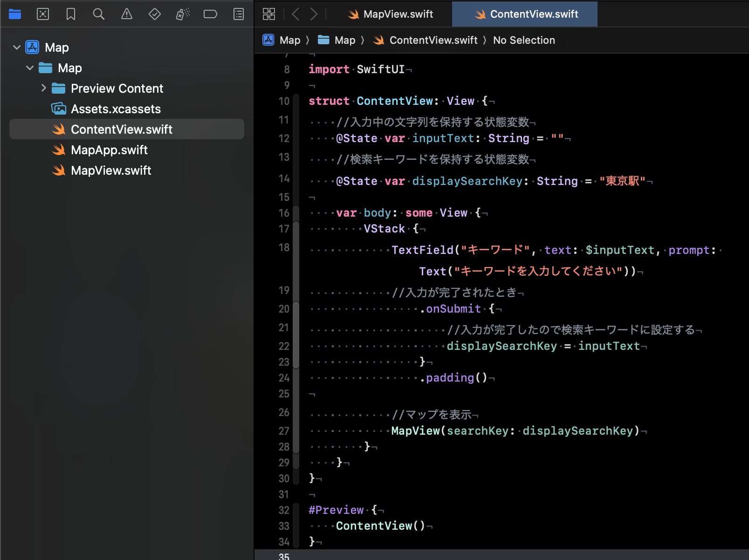Expand the Preview Content folder

(43, 88)
